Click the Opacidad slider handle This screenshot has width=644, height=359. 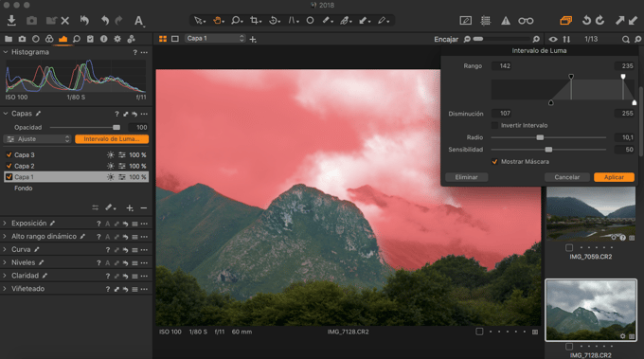coord(116,127)
